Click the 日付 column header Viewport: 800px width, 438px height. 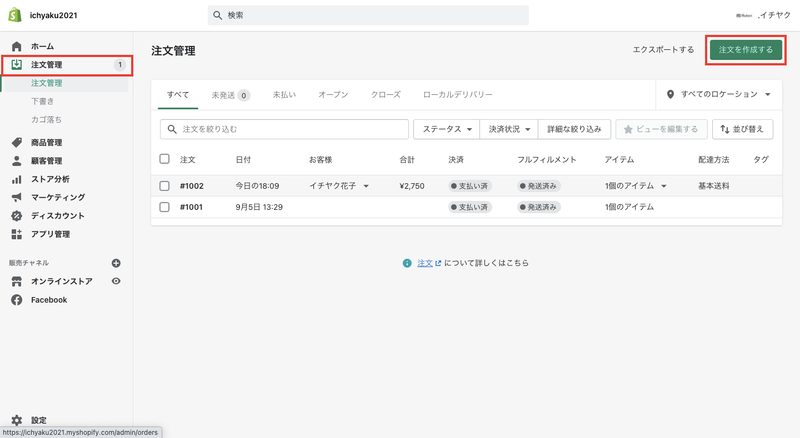point(243,159)
